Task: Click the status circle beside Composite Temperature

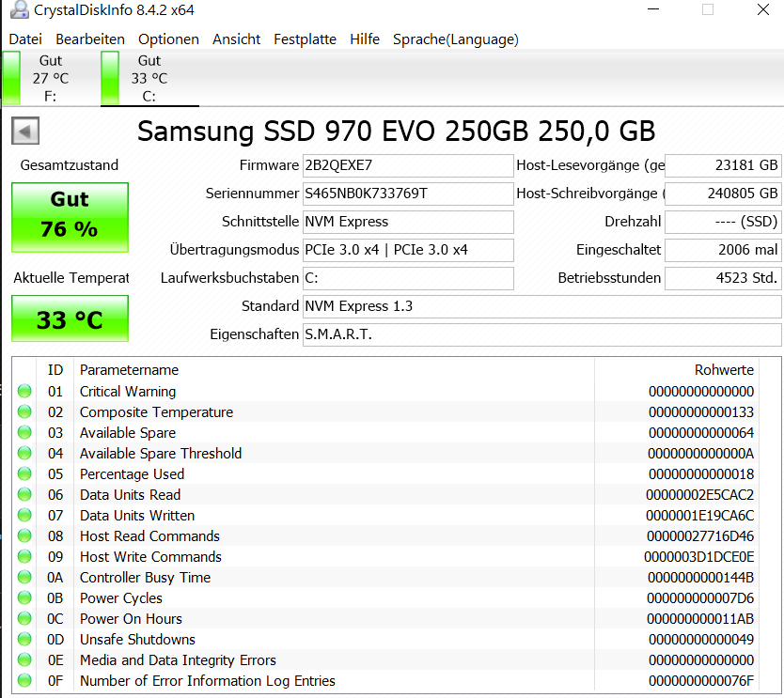Action: pos(24,411)
